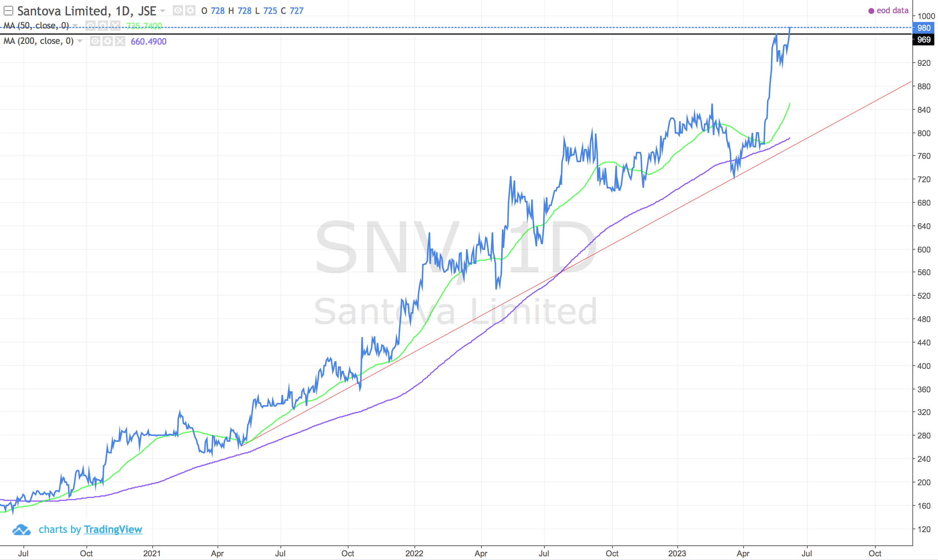Image resolution: width=938 pixels, height=560 pixels.
Task: Remove the MA 200 indicator with X
Action: [120, 41]
